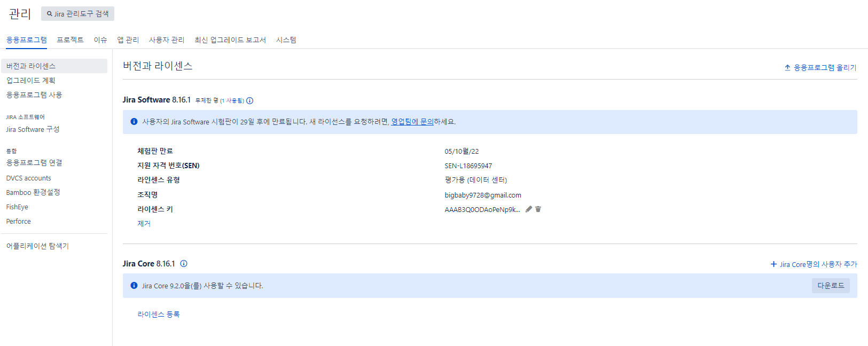Open the 이슈 tab

click(100, 40)
